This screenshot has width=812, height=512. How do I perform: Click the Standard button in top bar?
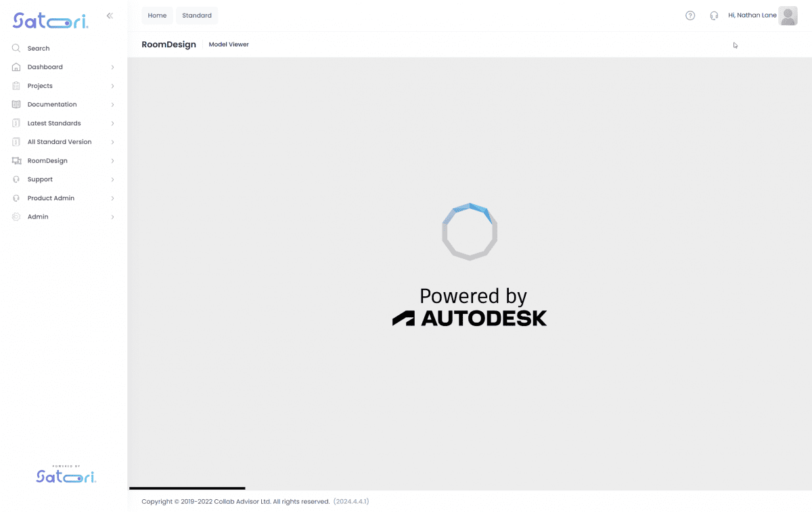(x=197, y=16)
